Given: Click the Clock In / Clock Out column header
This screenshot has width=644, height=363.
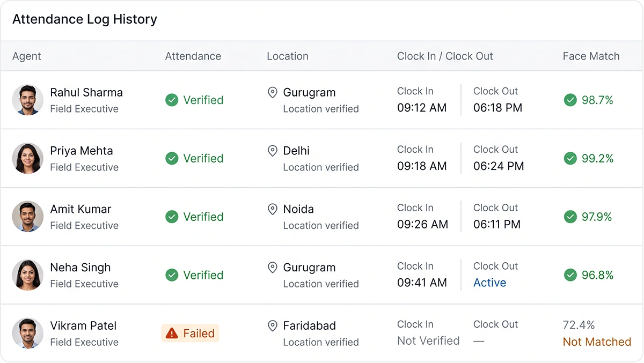Looking at the screenshot, I should click(445, 56).
